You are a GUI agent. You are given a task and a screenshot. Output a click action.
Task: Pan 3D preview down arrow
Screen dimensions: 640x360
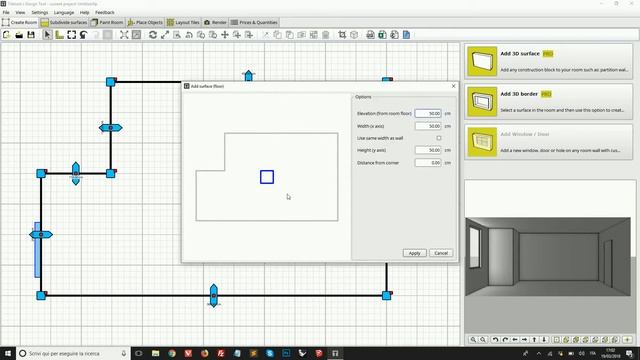[544, 340]
